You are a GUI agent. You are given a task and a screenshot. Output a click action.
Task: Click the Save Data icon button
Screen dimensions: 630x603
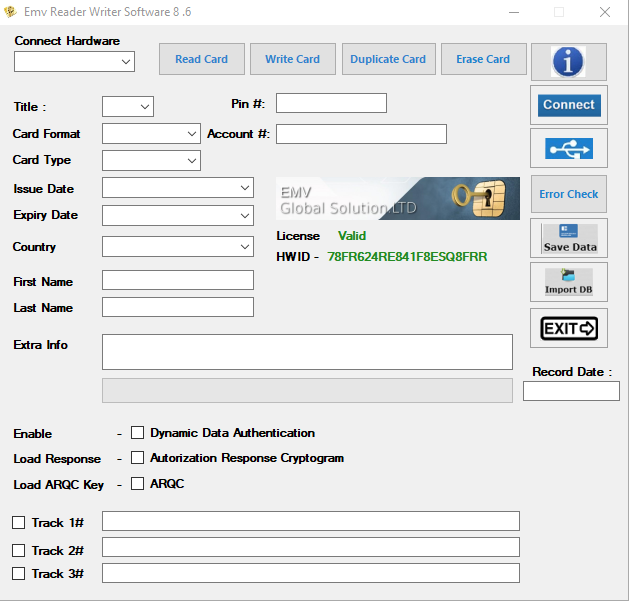569,238
